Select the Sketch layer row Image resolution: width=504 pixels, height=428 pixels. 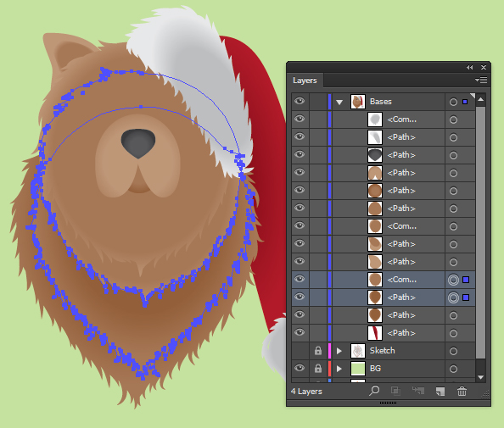pyautogui.click(x=384, y=351)
